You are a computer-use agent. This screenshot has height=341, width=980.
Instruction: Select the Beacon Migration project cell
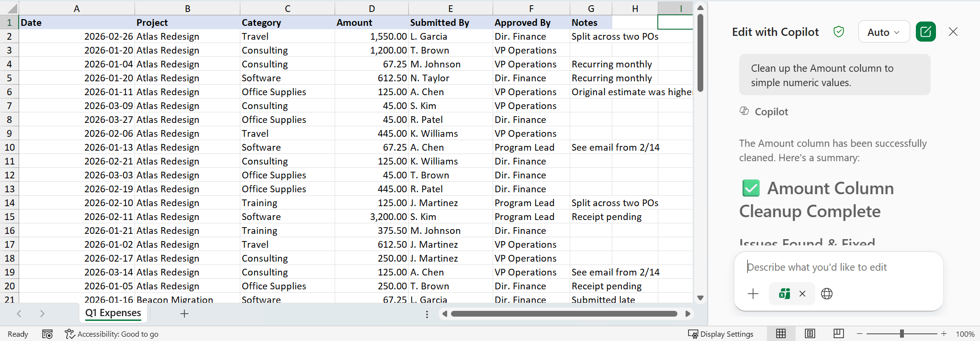click(x=187, y=299)
